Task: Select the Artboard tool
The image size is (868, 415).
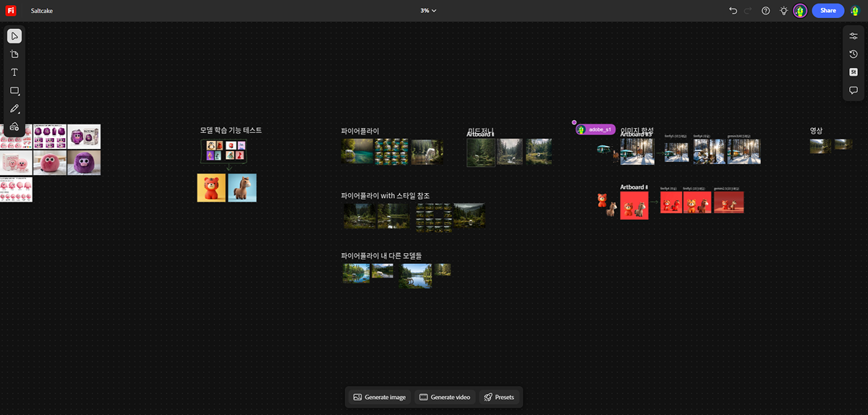Action: (14, 54)
